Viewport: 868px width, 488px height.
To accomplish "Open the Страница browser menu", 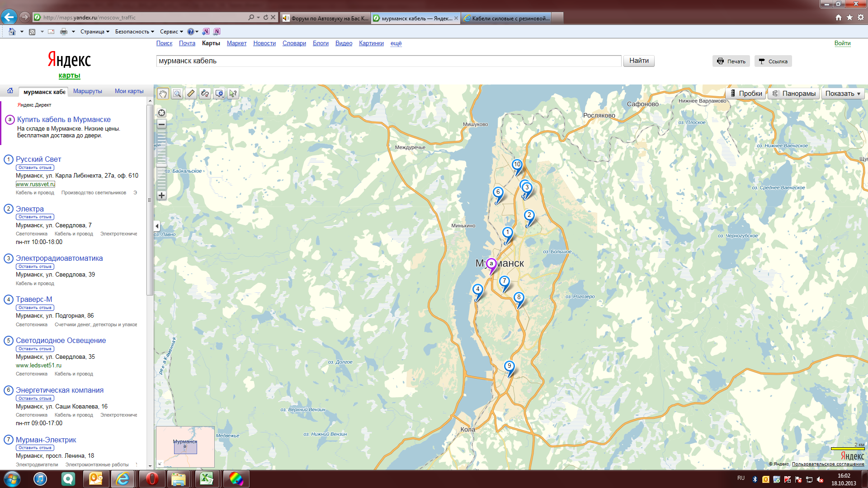I will click(x=95, y=32).
